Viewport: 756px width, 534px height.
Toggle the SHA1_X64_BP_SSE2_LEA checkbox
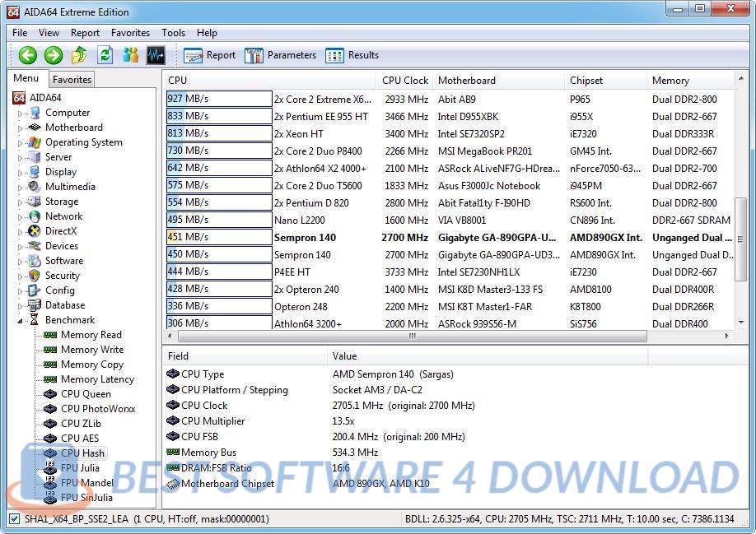tap(15, 519)
